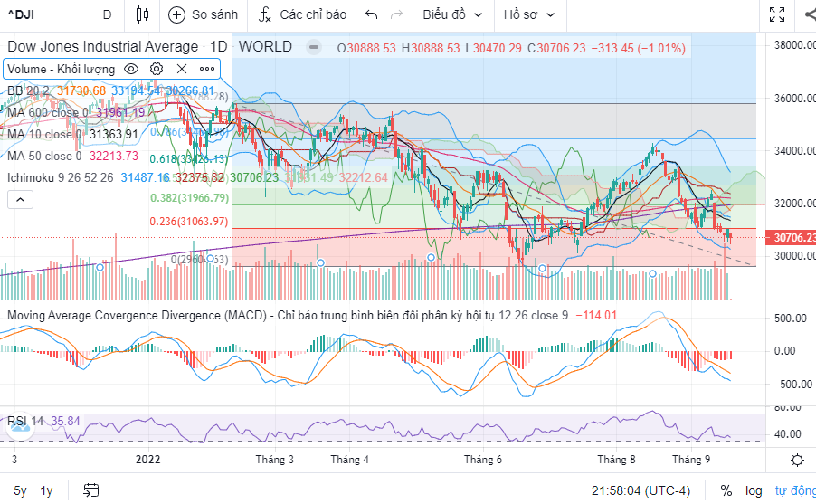This screenshot has width=816, height=504.
Task: Click the 0.236(31063.97) Fibonacci level label
Action: 189,222
